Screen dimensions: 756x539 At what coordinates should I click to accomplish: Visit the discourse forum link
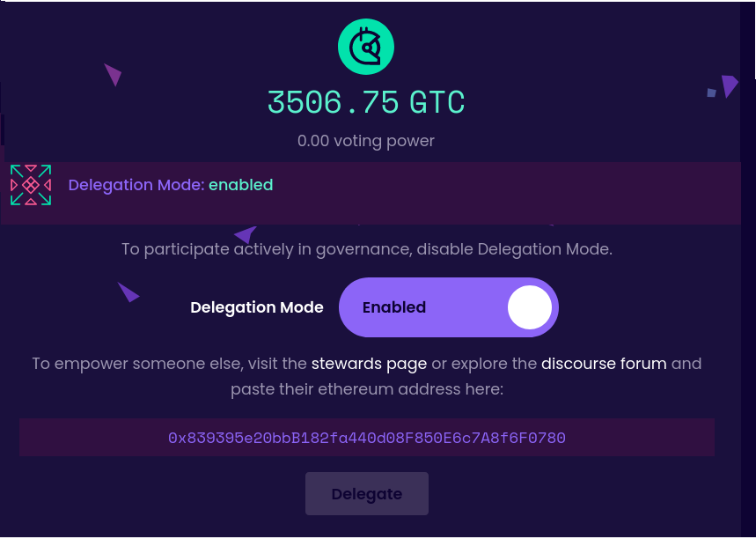(604, 363)
